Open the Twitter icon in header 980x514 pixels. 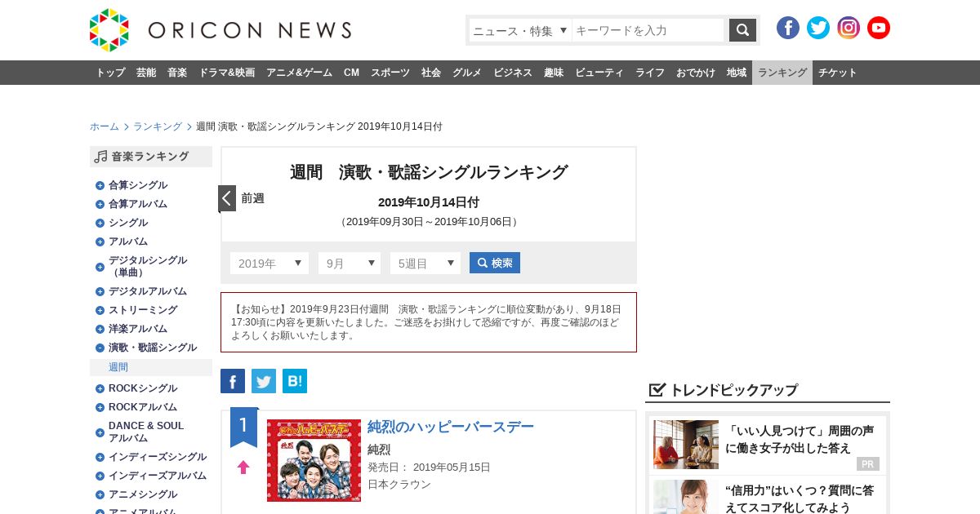818,28
